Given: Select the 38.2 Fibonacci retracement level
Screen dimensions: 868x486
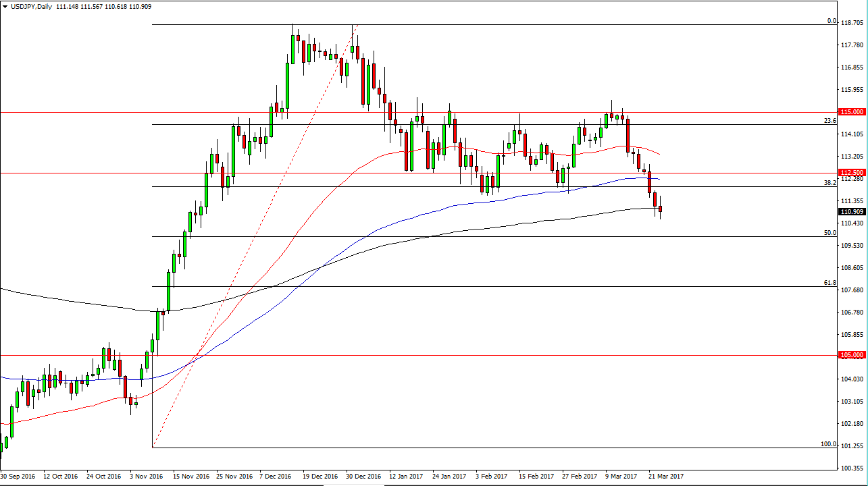Looking at the screenshot, I should 405,187.
